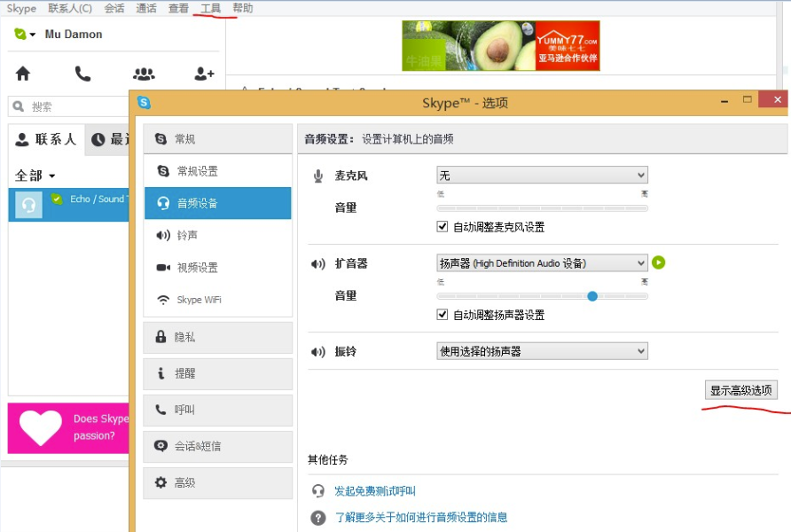Expand the status dropdown arrow next to Mu Damon
The image size is (791, 532).
33,35
